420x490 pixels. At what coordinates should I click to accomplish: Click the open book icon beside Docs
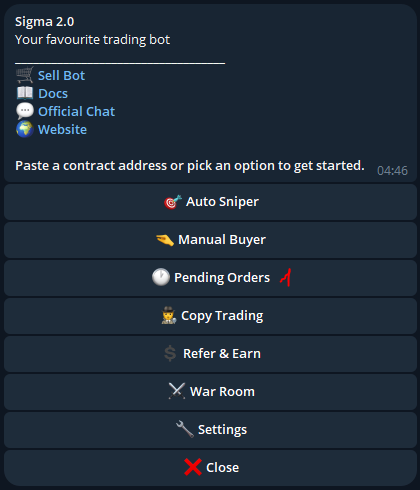click(x=25, y=93)
